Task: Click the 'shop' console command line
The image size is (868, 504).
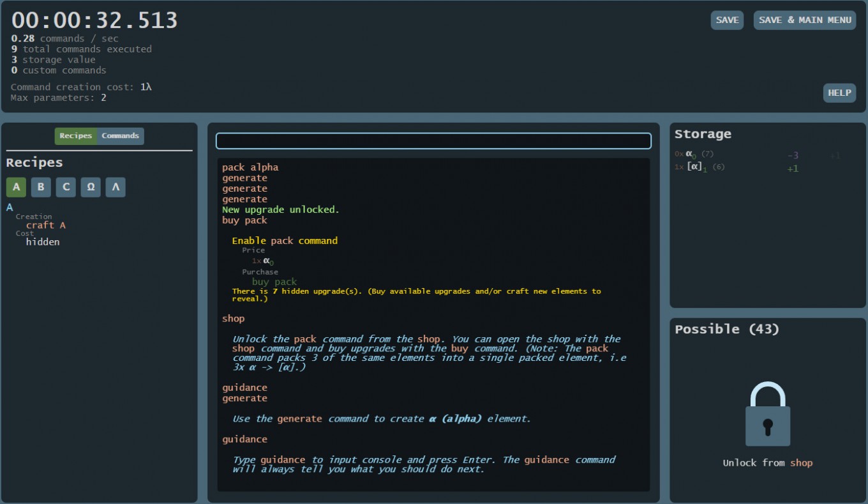Action: (x=234, y=318)
